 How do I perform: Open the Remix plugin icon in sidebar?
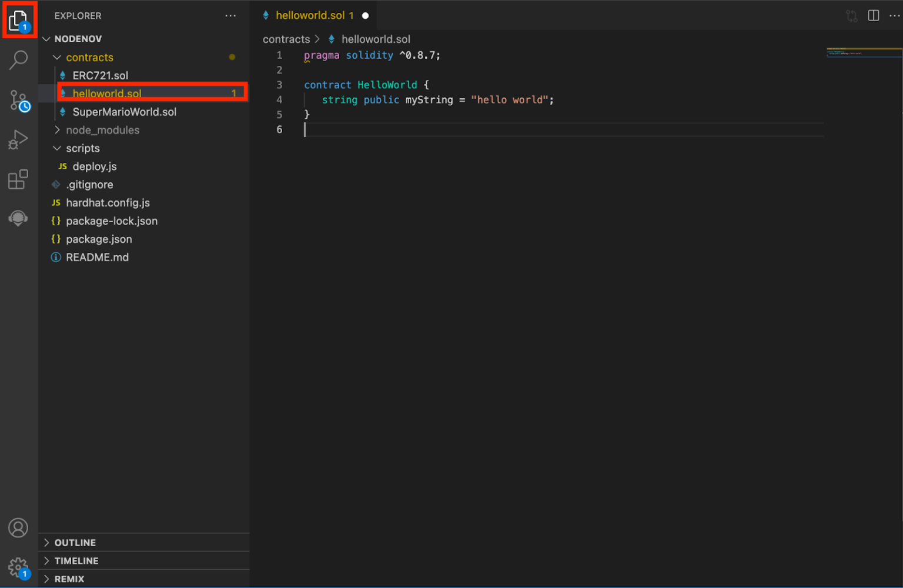[18, 218]
